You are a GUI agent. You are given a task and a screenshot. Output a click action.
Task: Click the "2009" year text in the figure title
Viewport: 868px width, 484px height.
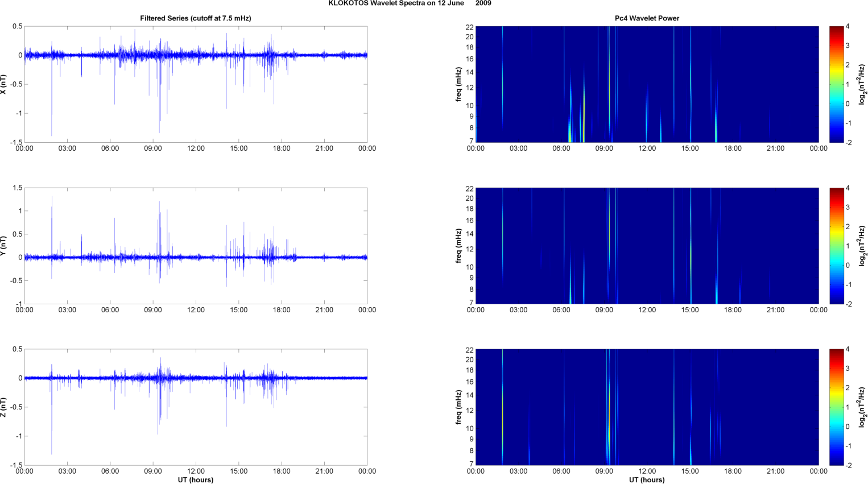[x=483, y=3]
